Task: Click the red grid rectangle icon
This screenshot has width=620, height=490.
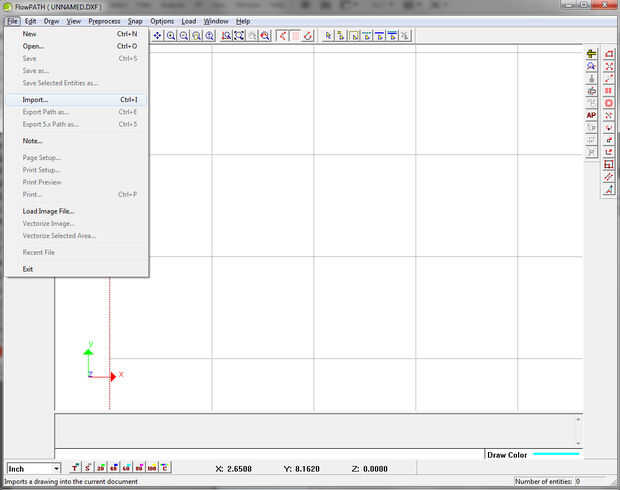Action: pos(609,165)
